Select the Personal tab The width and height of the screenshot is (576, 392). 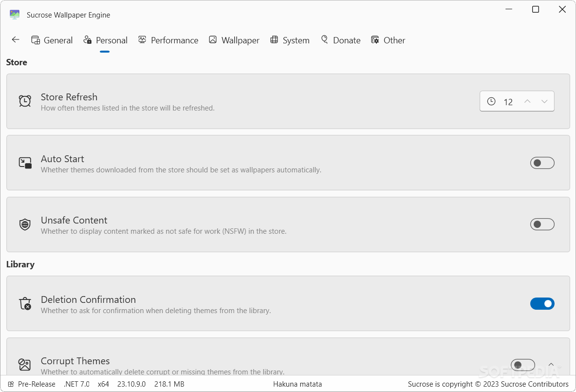tap(106, 40)
